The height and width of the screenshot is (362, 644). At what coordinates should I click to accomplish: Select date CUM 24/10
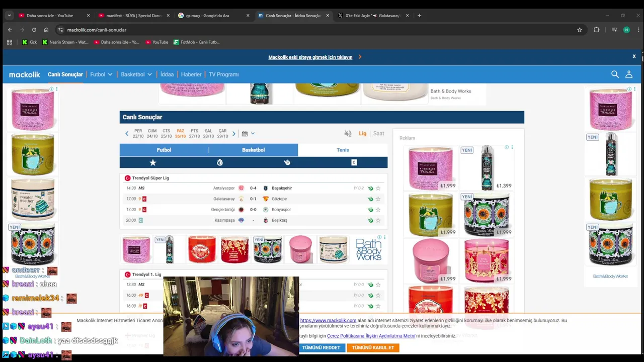[152, 134]
